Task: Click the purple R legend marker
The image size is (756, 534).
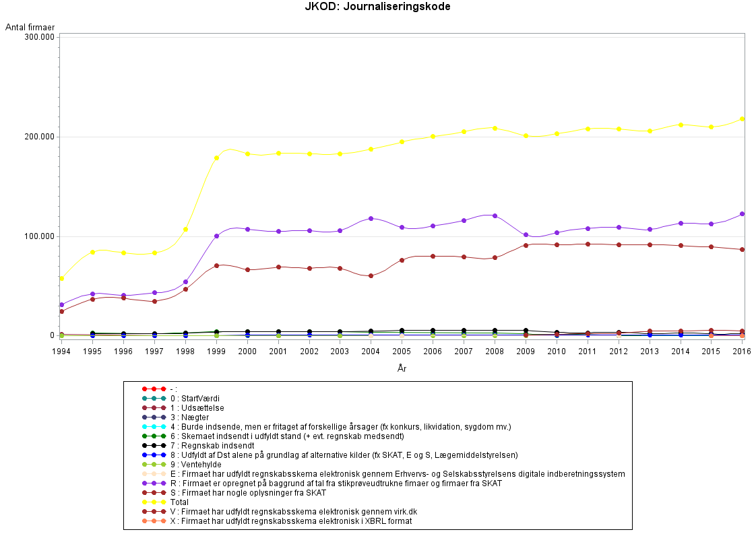Action: (x=154, y=483)
